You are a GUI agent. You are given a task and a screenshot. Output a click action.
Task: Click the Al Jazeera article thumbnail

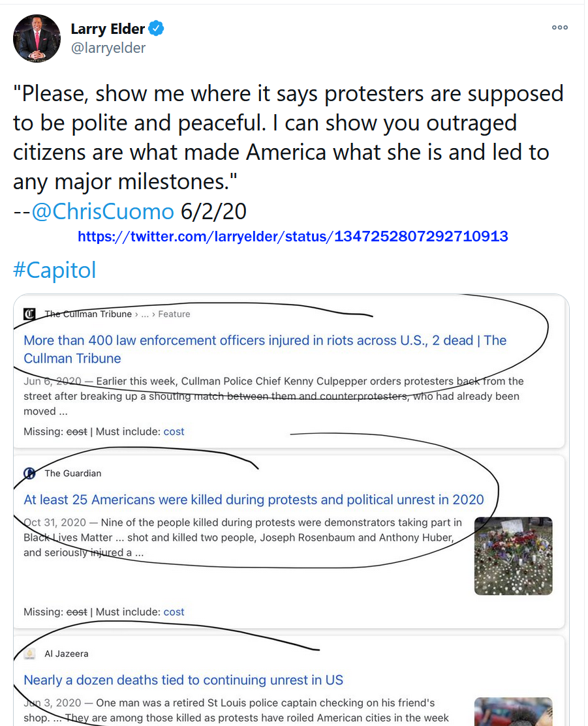(x=513, y=712)
